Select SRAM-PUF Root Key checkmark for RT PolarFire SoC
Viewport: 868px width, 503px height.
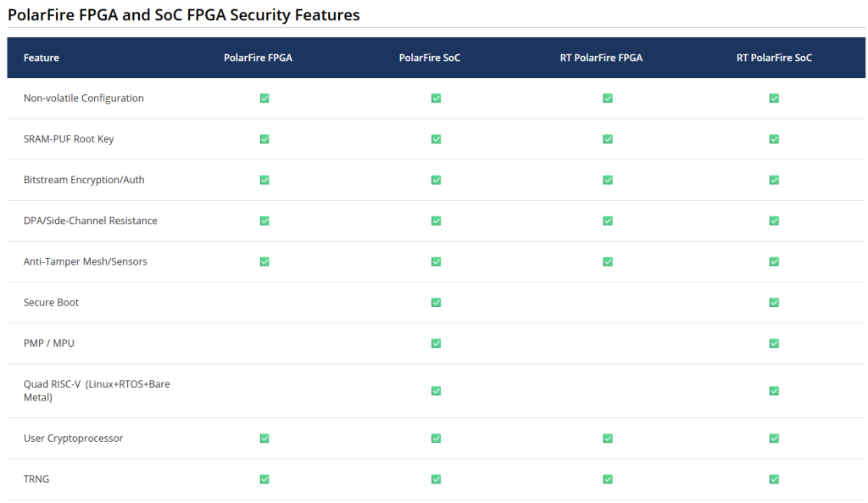click(774, 139)
